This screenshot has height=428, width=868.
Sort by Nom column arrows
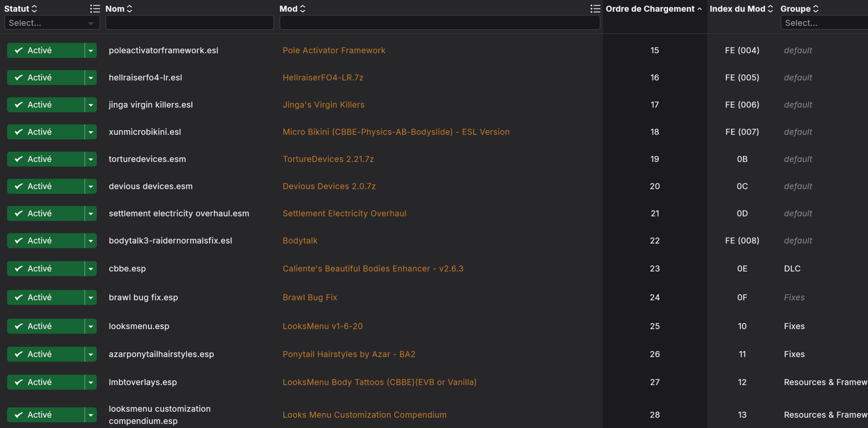129,9
